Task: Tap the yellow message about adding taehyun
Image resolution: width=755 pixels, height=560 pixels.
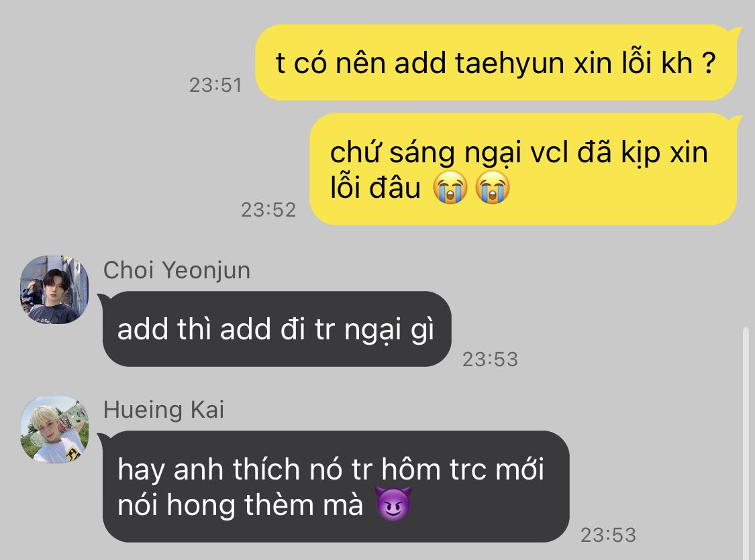Action: [x=496, y=62]
